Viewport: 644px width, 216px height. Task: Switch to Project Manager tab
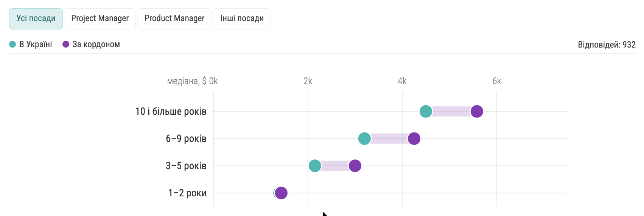(x=100, y=19)
